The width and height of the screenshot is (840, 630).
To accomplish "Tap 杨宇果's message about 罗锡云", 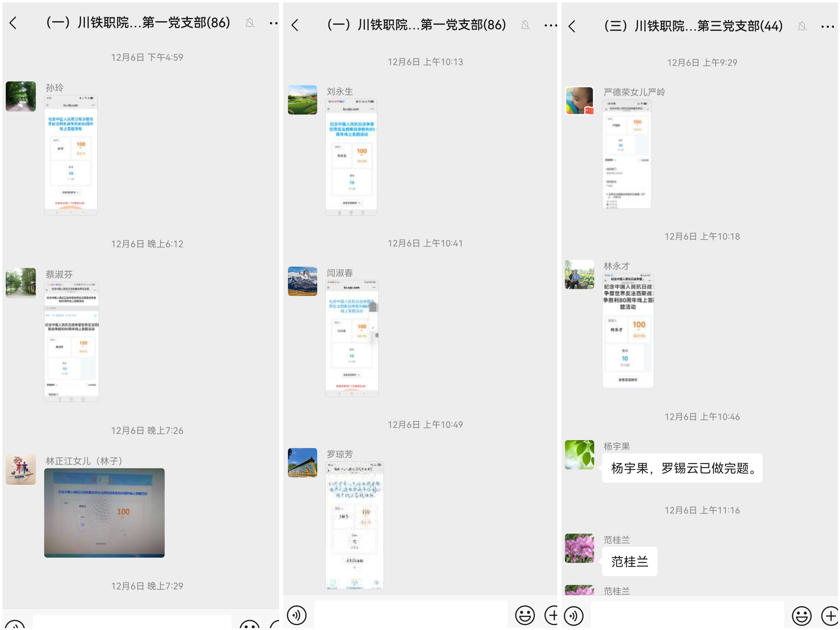I will (682, 468).
